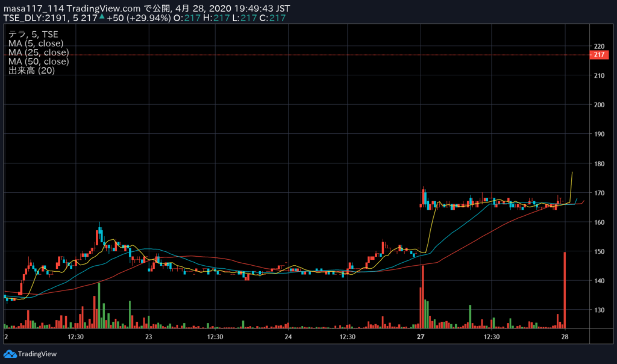Image resolution: width=617 pixels, height=364 pixels.
Task: Click the 180 price axis label
Action: pyautogui.click(x=600, y=164)
